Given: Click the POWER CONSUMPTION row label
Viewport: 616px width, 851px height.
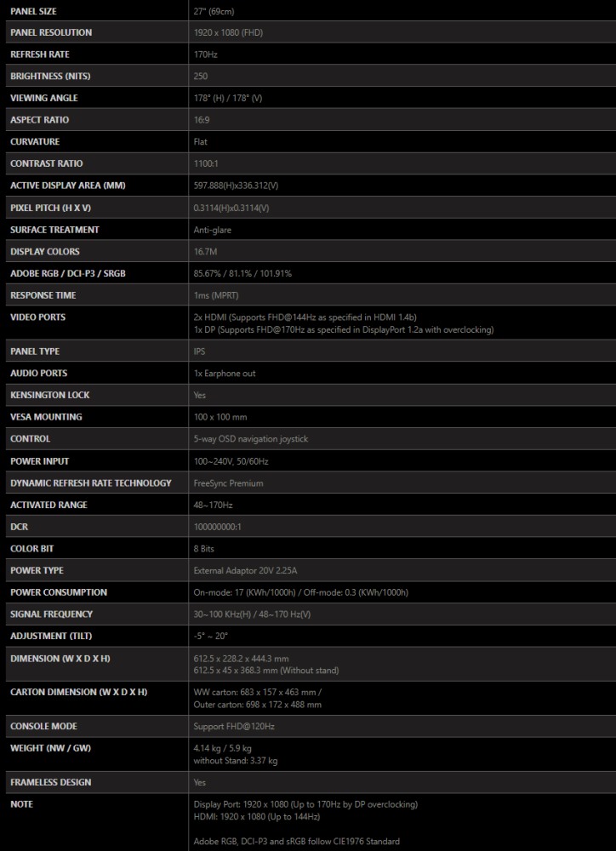Looking at the screenshot, I should click(x=59, y=592).
